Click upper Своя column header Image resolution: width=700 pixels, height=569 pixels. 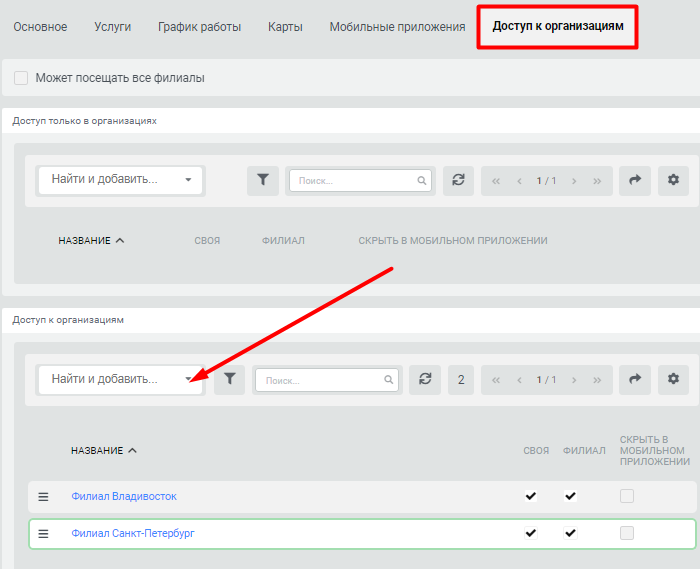coord(207,241)
